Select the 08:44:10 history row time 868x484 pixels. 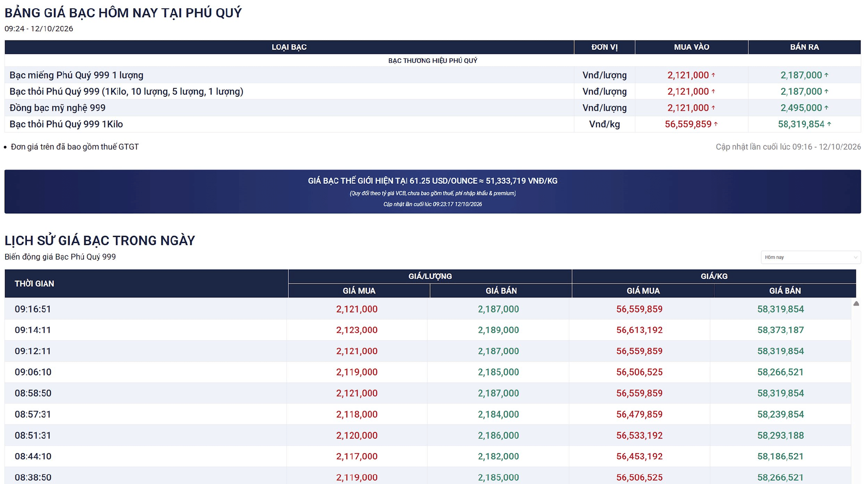(33, 456)
